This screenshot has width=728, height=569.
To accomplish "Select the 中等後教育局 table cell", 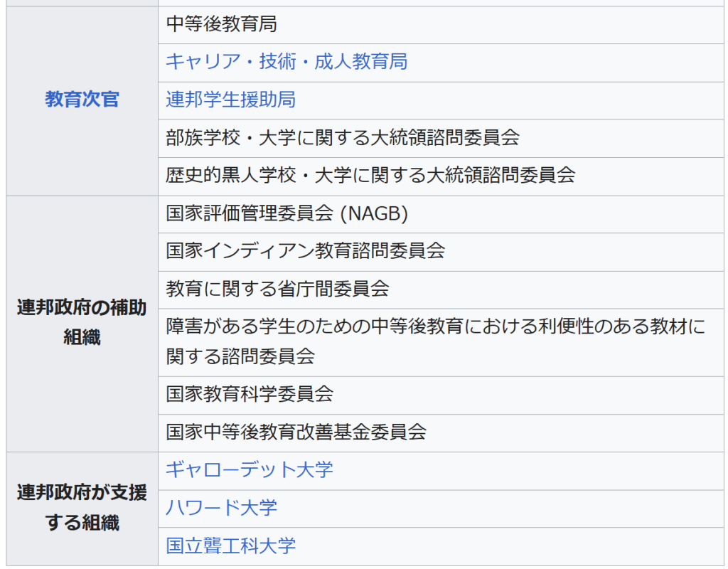I will 221,25.
